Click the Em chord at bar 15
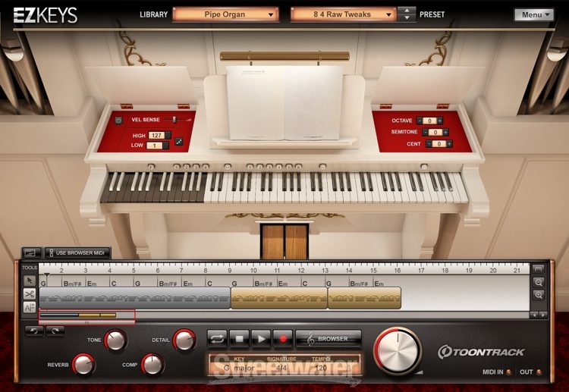569x392 pixels. click(x=379, y=284)
